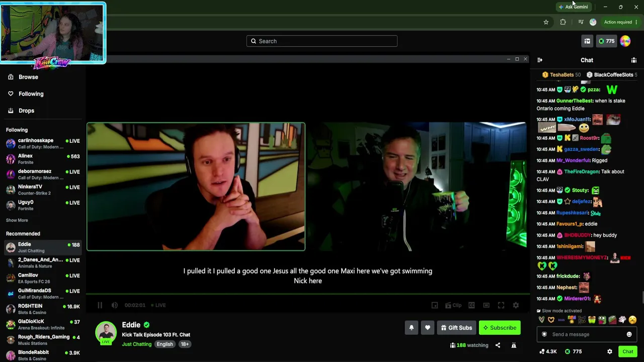Enter fullscreen video mode
The image size is (644, 362).
501,305
